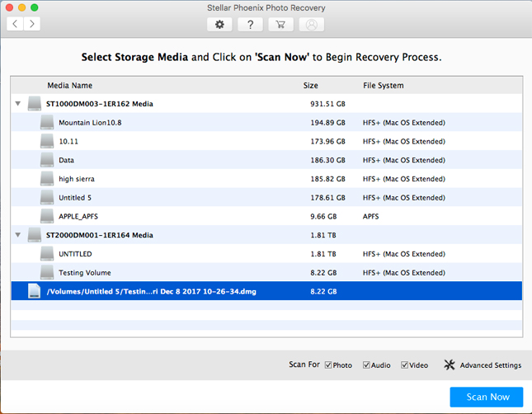Select the high sierra volume name
This screenshot has width=532, height=414.
77,179
